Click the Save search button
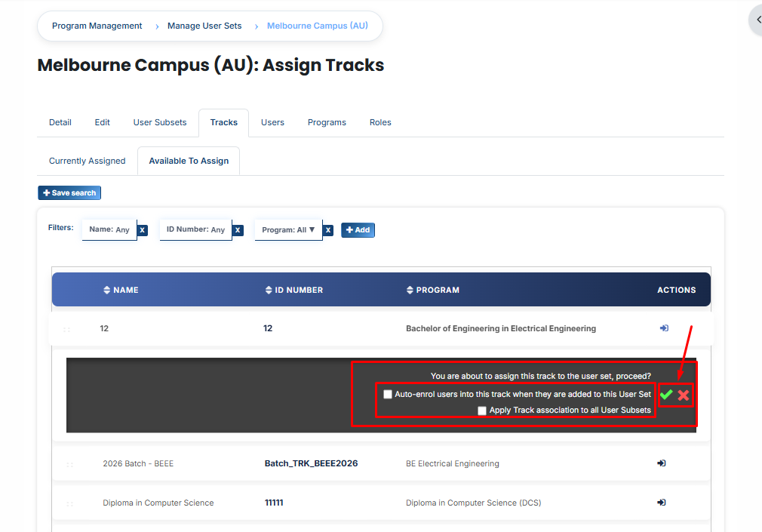This screenshot has height=532, width=762. tap(69, 193)
